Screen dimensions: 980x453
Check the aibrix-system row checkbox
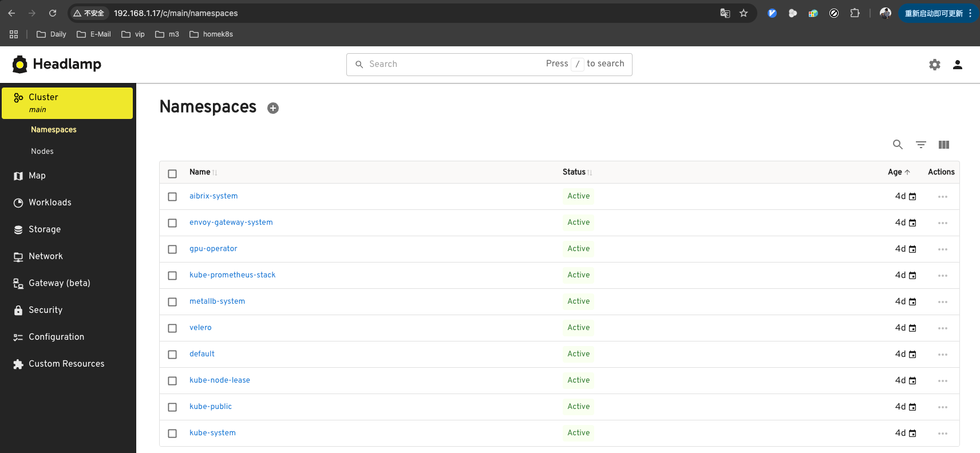[x=172, y=197]
